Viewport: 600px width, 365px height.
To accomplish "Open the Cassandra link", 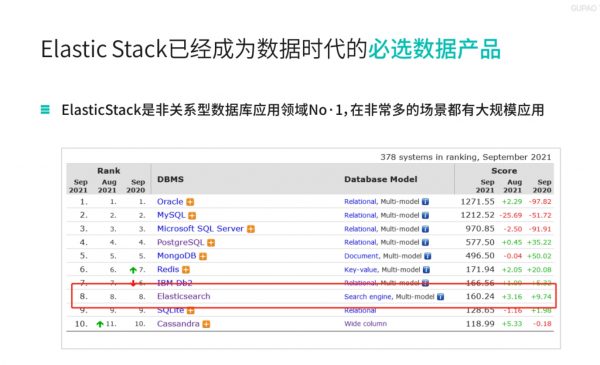I will tap(178, 324).
